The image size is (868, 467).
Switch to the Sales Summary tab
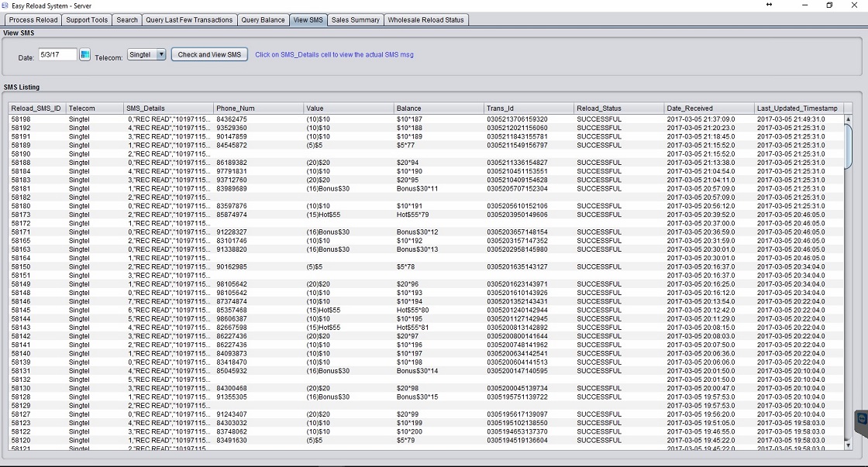[x=356, y=20]
